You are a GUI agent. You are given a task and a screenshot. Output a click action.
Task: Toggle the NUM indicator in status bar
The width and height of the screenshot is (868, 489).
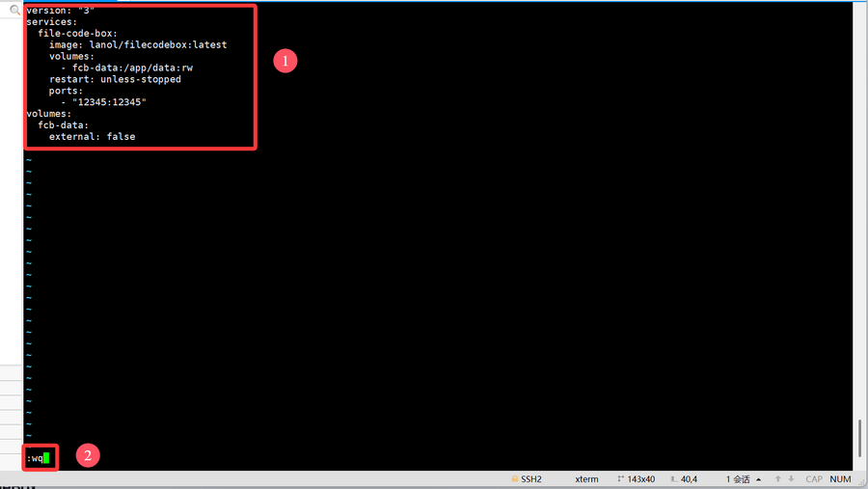[840, 479]
